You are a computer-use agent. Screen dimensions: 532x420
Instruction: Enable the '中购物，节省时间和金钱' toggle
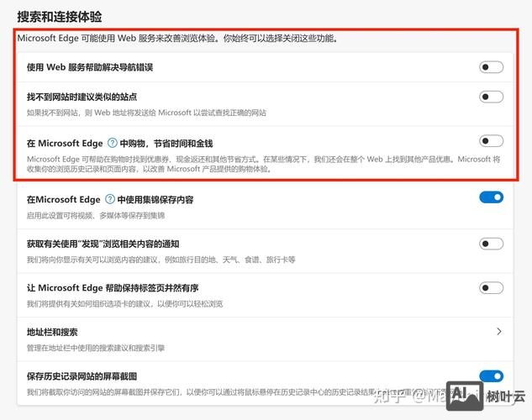[491, 140]
